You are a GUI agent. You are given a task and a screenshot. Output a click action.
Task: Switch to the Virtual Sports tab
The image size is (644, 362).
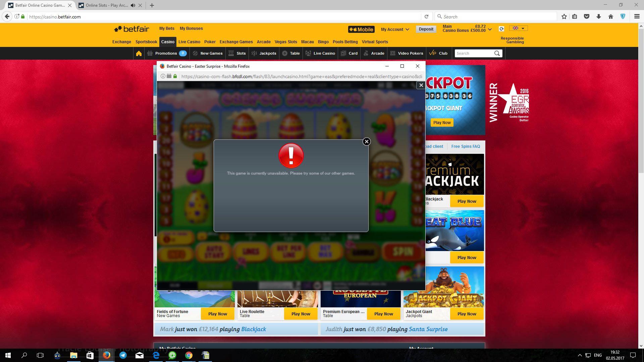point(375,42)
